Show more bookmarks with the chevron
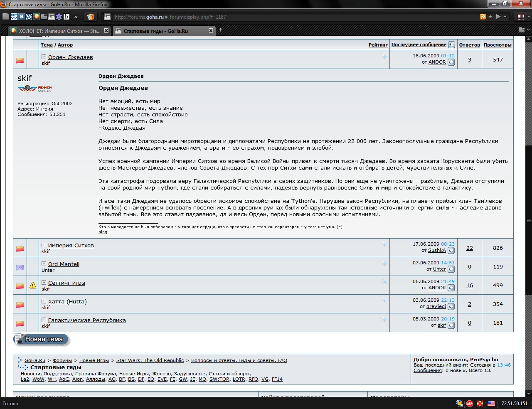 pyautogui.click(x=76, y=17)
